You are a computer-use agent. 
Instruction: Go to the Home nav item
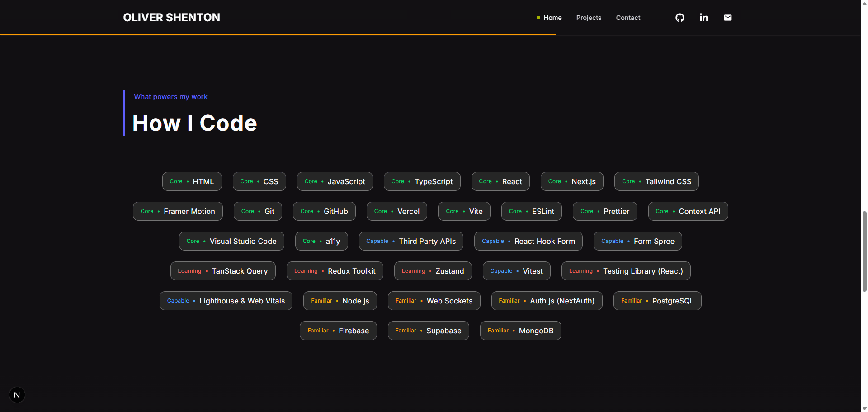[x=552, y=18]
